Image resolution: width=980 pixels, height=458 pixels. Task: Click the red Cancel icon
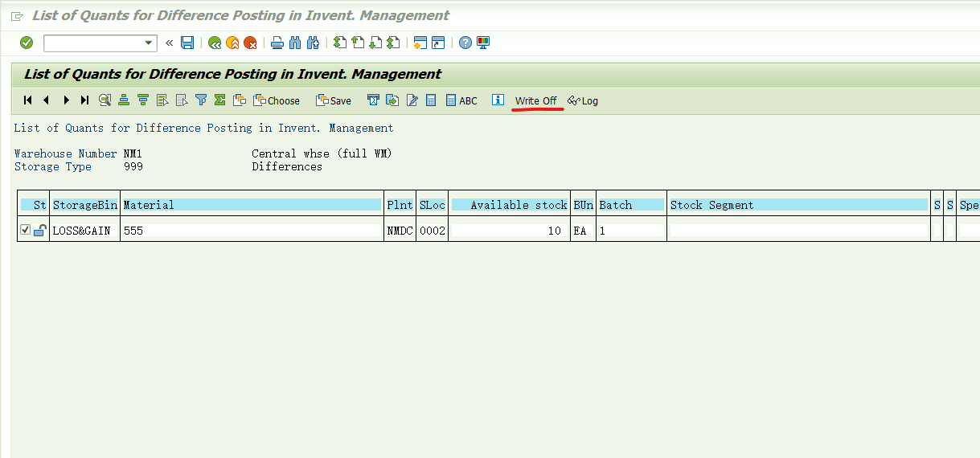(250, 43)
